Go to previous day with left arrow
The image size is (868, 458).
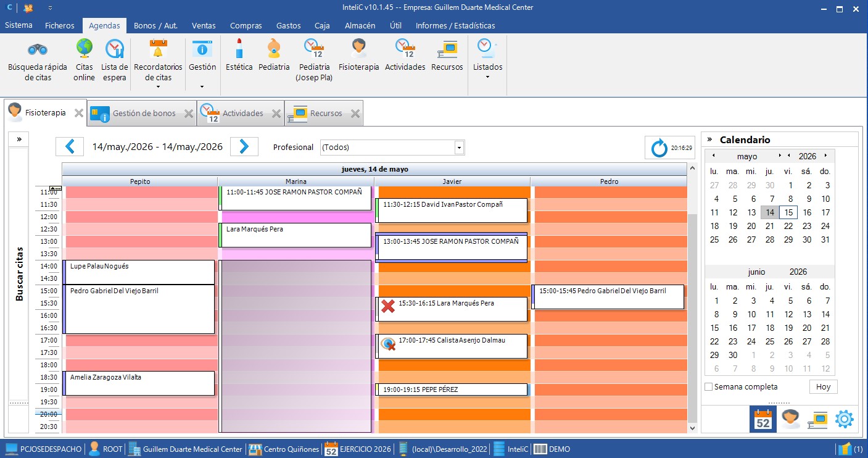[70, 146]
